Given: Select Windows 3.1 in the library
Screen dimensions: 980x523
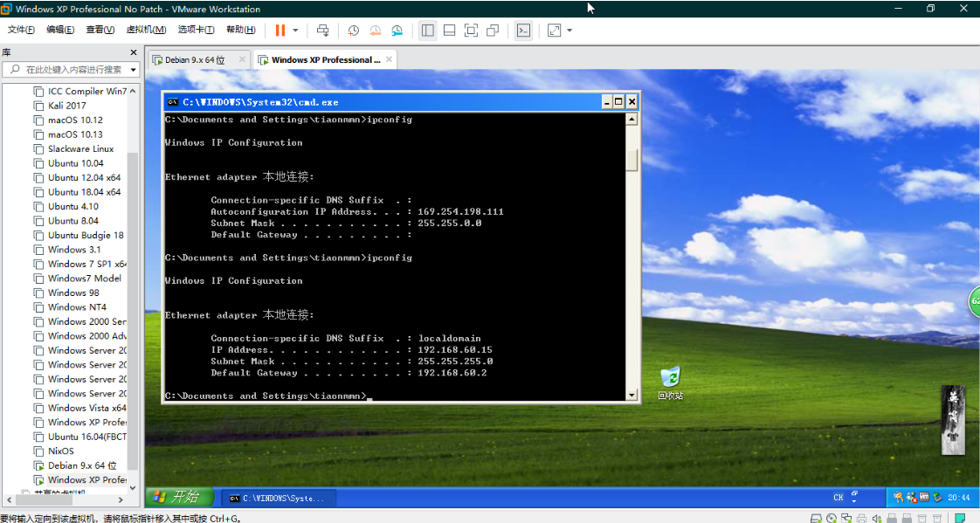Looking at the screenshot, I should (x=73, y=250).
